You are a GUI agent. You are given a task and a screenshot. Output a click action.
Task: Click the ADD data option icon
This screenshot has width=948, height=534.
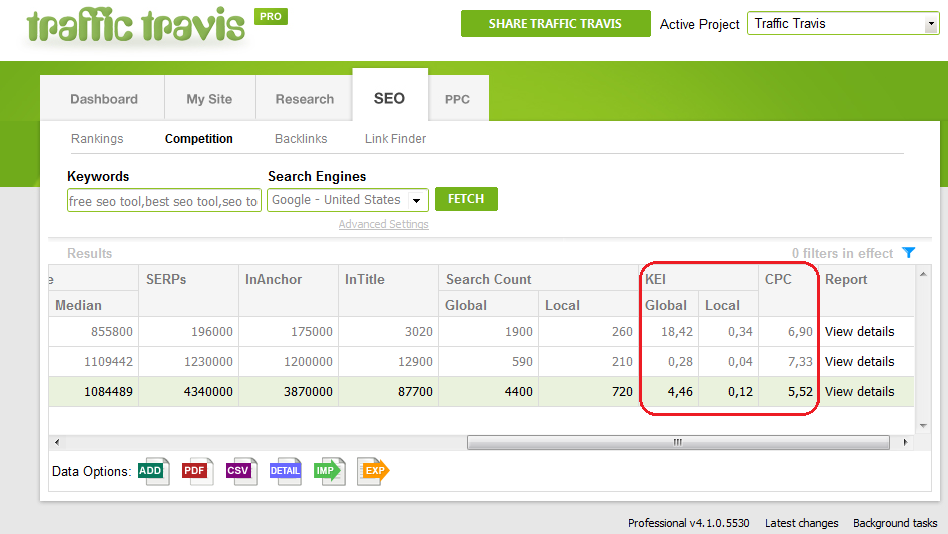tap(154, 471)
